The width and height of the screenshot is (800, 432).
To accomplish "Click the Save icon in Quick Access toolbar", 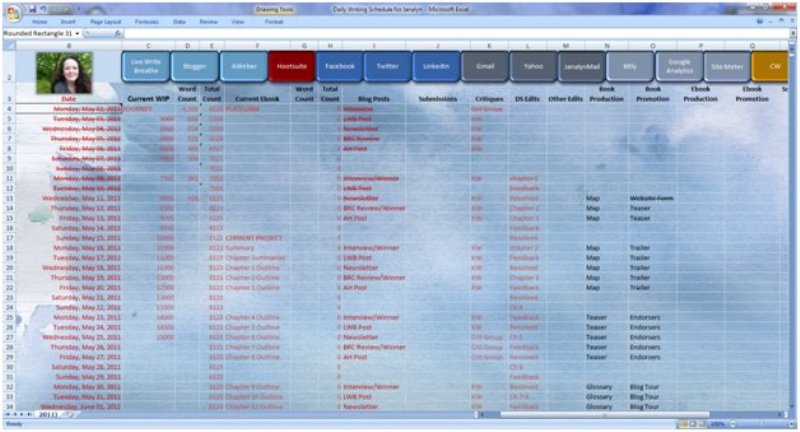I will 32,9.
